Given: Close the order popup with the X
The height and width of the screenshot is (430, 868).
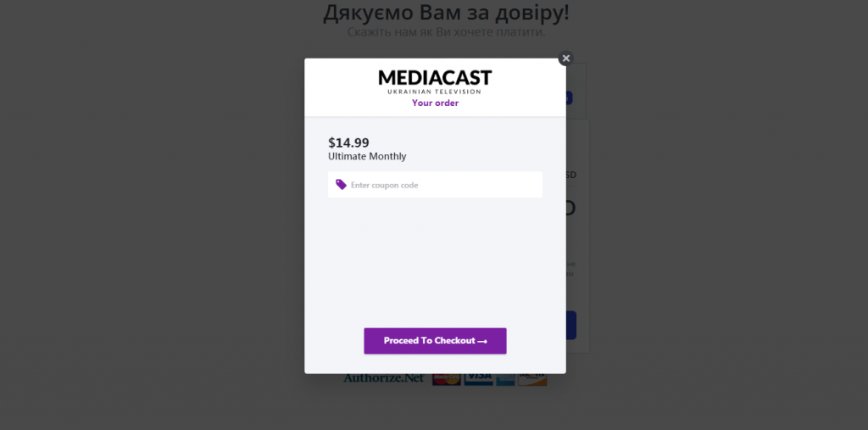Looking at the screenshot, I should coord(565,59).
